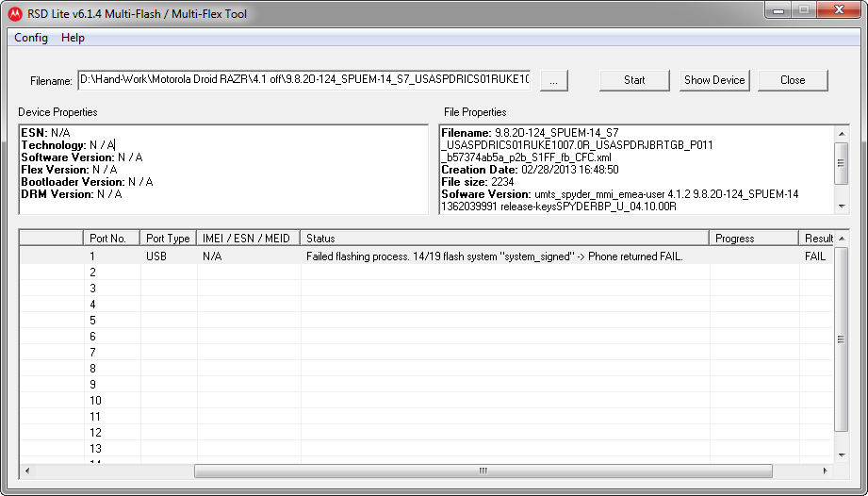Click the "DRM Version" line in Device Properties
The image size is (868, 496).
(72, 193)
